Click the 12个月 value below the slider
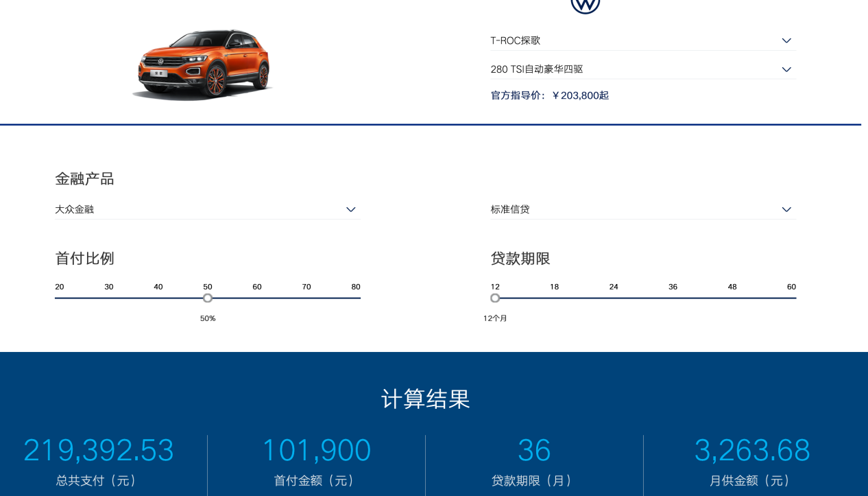 pyautogui.click(x=495, y=318)
